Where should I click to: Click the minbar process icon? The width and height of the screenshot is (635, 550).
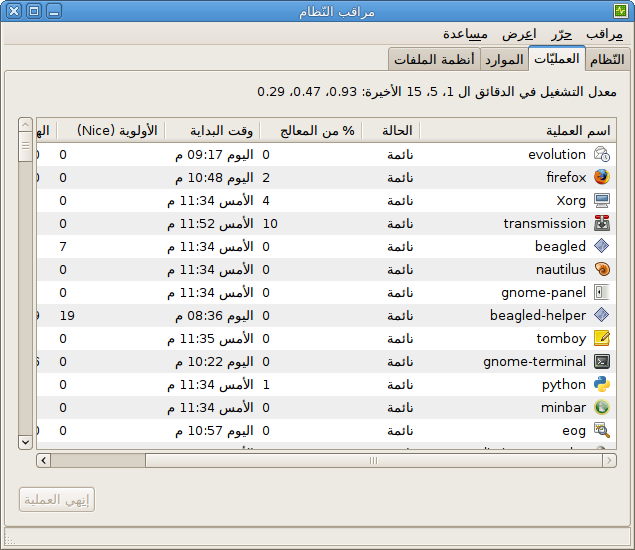point(602,407)
